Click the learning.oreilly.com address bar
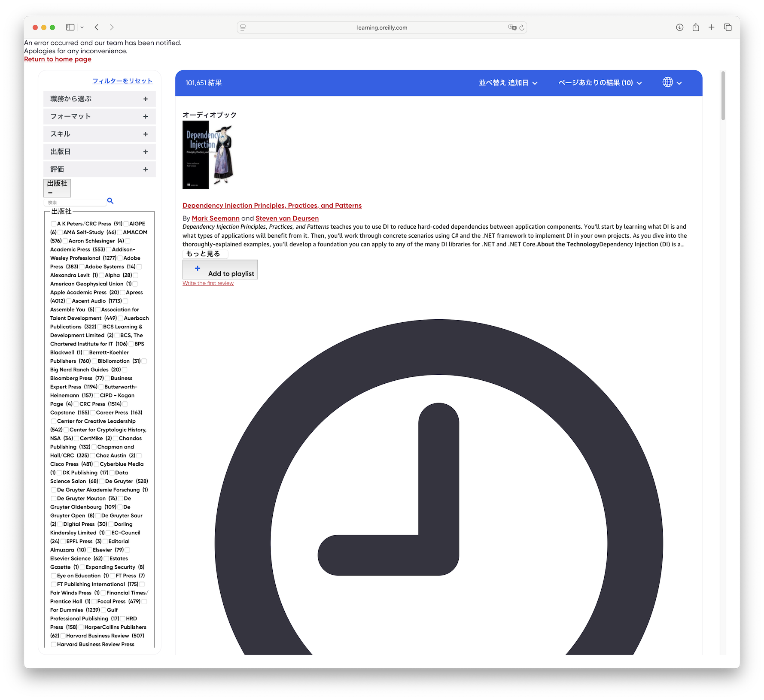The height and width of the screenshot is (700, 764). pyautogui.click(x=382, y=27)
